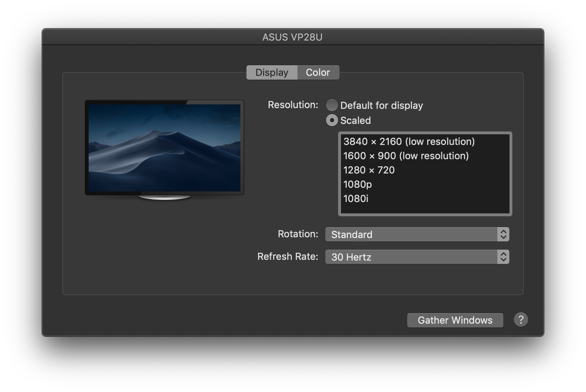Open the help question mark button
This screenshot has height=392, width=586.
pos(521,320)
